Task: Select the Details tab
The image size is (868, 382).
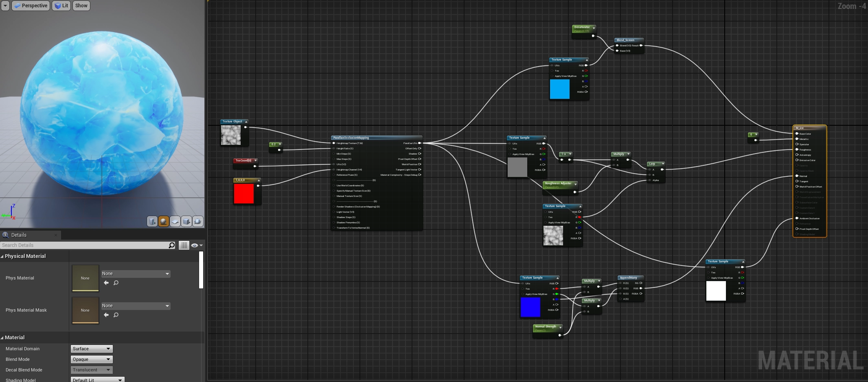Action: pyautogui.click(x=19, y=235)
